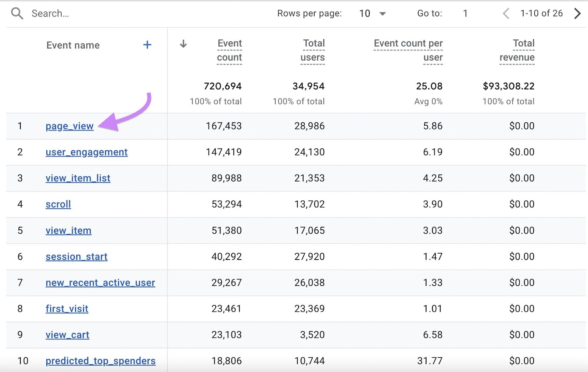Open the view_cart event link
Screen dimensions: 588x372
point(67,335)
